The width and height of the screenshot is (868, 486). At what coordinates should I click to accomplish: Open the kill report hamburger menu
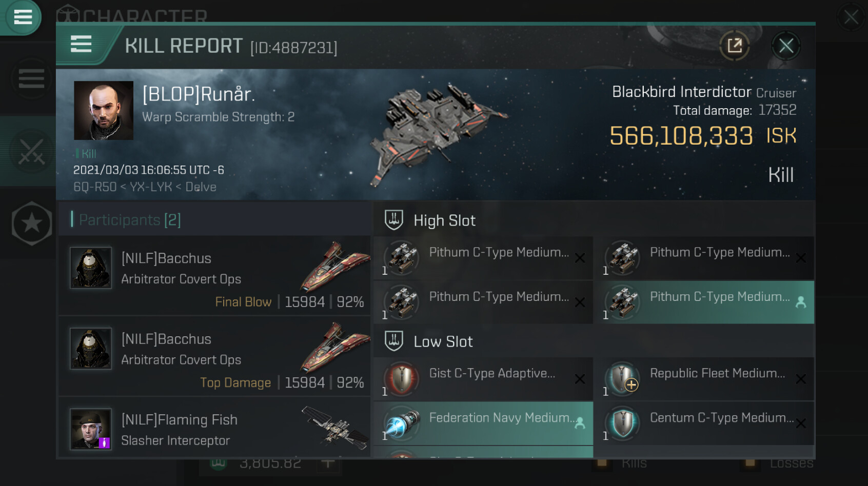coord(81,45)
